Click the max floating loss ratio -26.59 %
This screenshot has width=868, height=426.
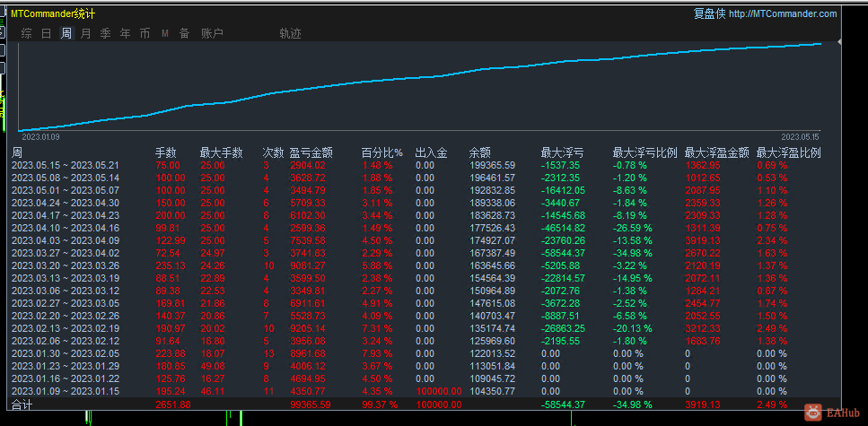pos(632,228)
